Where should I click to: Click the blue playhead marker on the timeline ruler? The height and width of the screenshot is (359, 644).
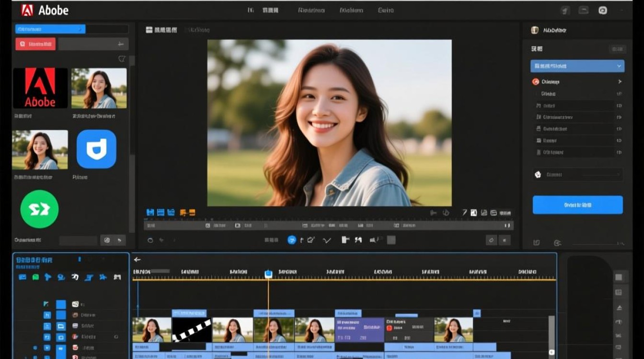(x=268, y=274)
